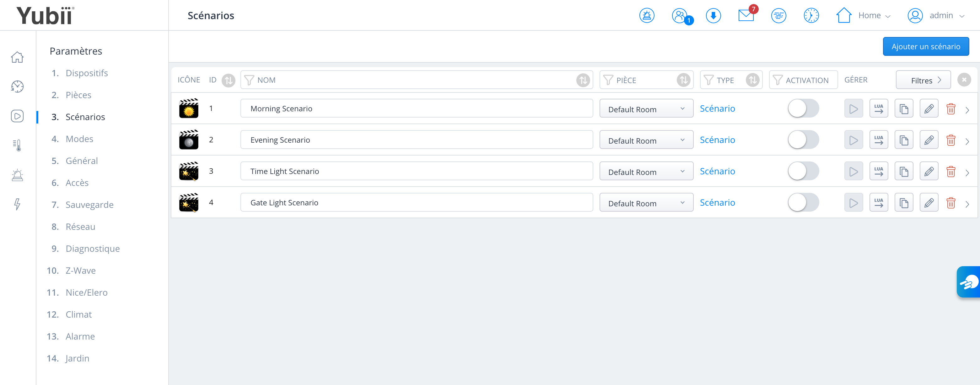Convert Evening Scenario to LUA
The width and height of the screenshot is (980, 385).
click(878, 140)
